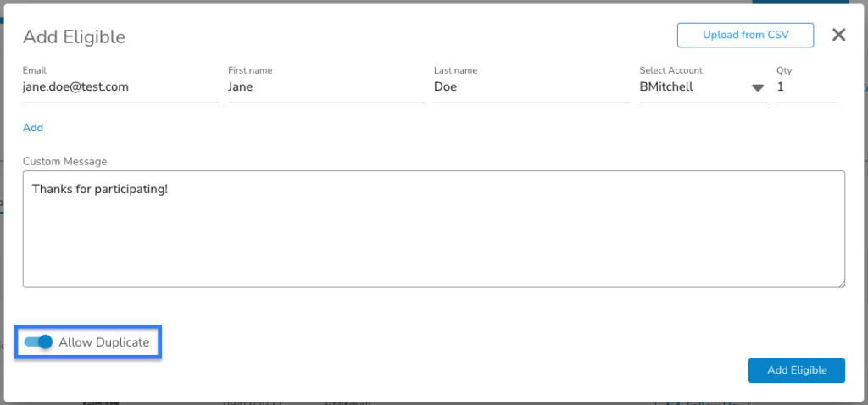
Task: Click the Add Eligible dialog title
Action: pos(75,37)
